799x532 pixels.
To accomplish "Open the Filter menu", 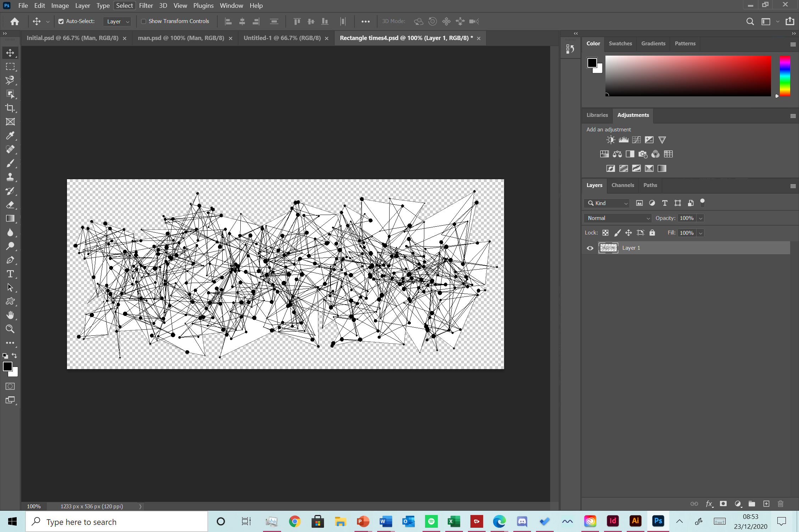I will click(146, 5).
